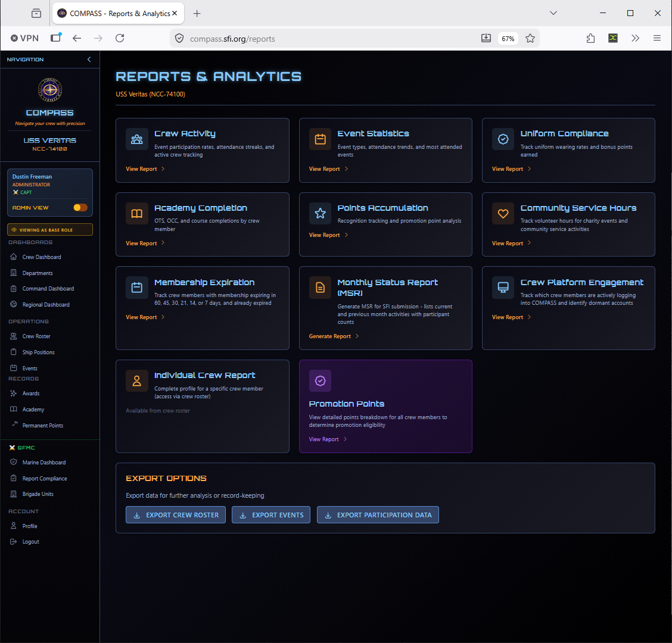Image resolution: width=672 pixels, height=643 pixels.
Task: Bookmark this page with star icon
Action: [x=530, y=39]
